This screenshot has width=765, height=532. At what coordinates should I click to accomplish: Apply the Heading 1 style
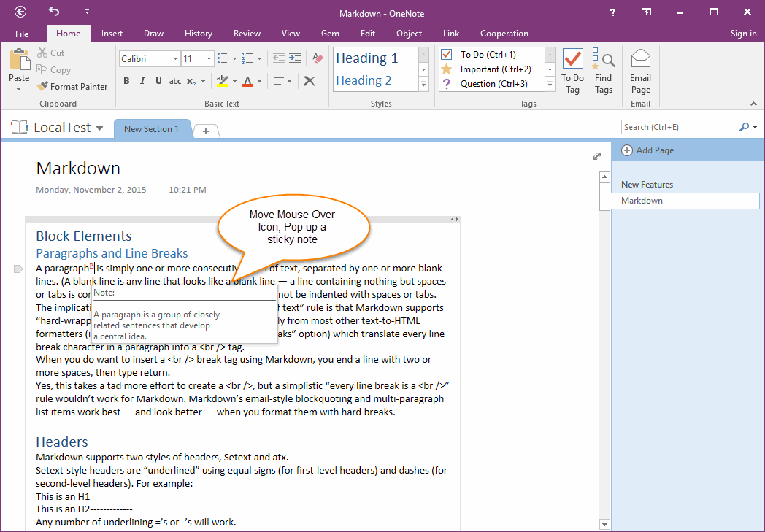376,58
